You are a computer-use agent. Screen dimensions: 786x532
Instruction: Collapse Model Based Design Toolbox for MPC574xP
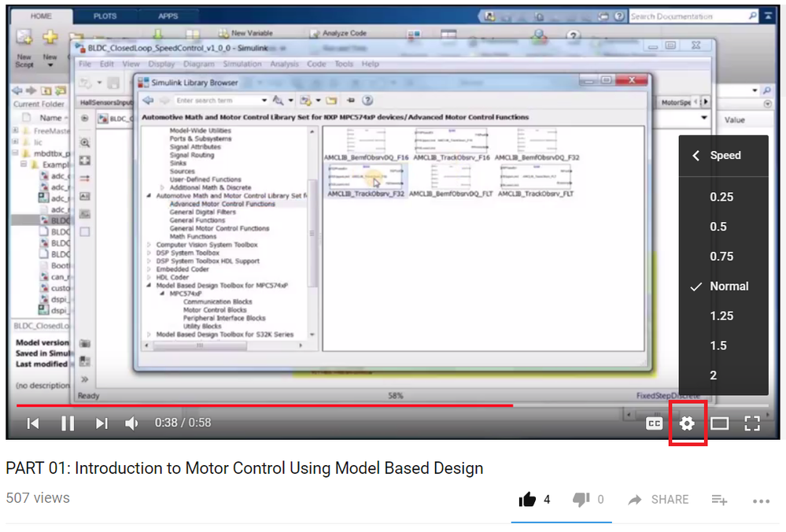coord(149,286)
